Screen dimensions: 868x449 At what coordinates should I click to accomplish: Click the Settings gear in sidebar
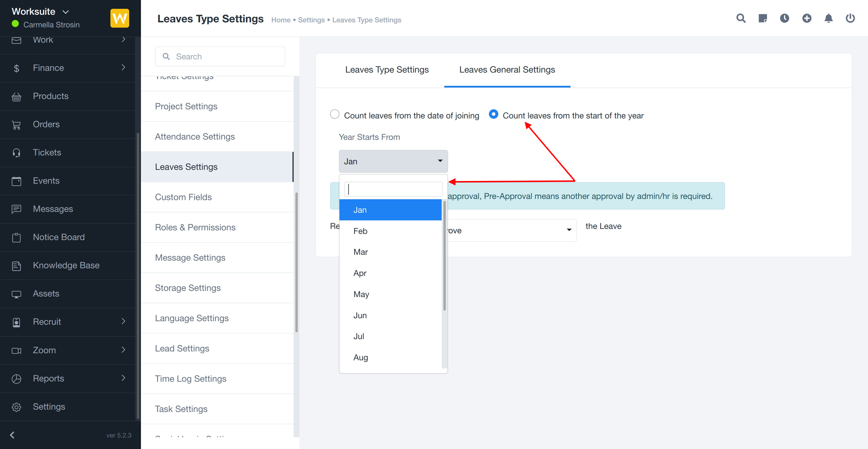(16, 407)
